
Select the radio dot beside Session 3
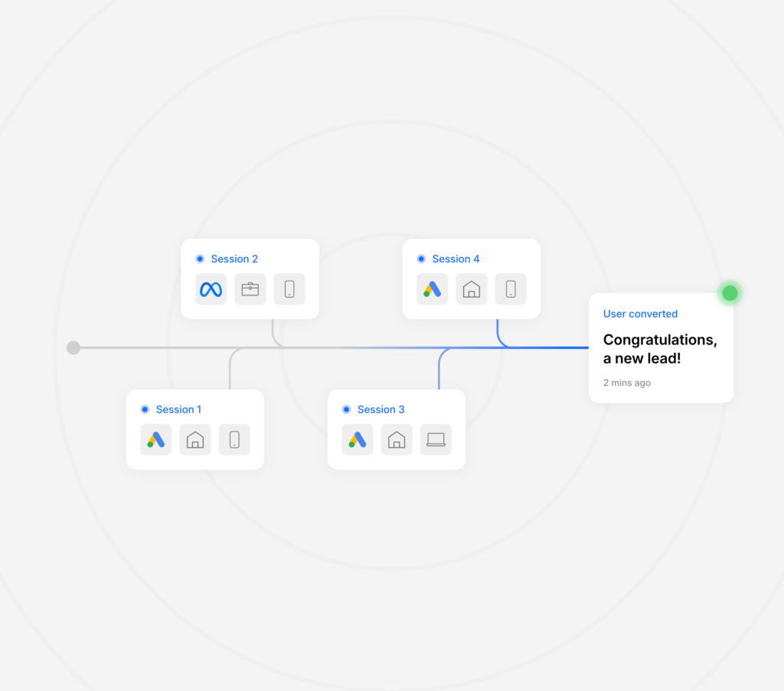346,409
